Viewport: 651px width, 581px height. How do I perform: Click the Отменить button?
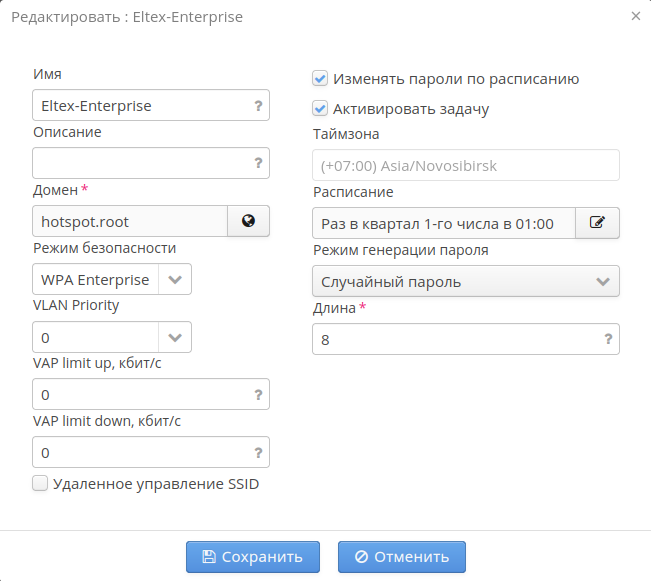pyautogui.click(x=402, y=557)
